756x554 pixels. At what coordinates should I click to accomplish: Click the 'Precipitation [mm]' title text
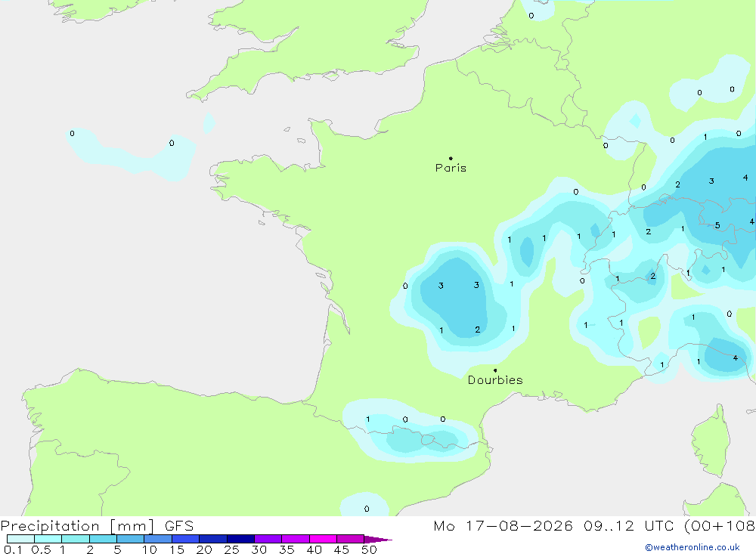click(78, 526)
